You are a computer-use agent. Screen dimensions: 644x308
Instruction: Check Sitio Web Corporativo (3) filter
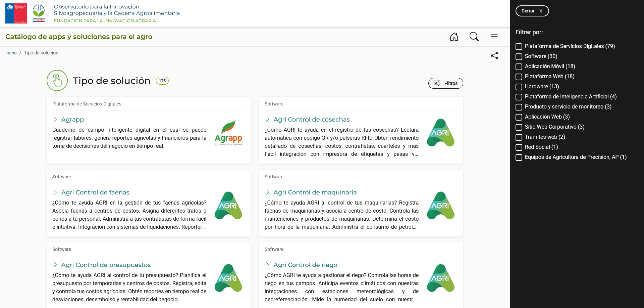pyautogui.click(x=519, y=127)
